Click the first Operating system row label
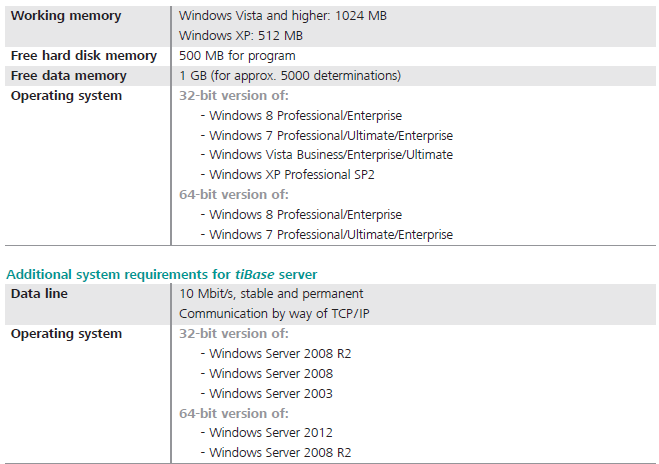This screenshot has width=659, height=464. coord(66,96)
